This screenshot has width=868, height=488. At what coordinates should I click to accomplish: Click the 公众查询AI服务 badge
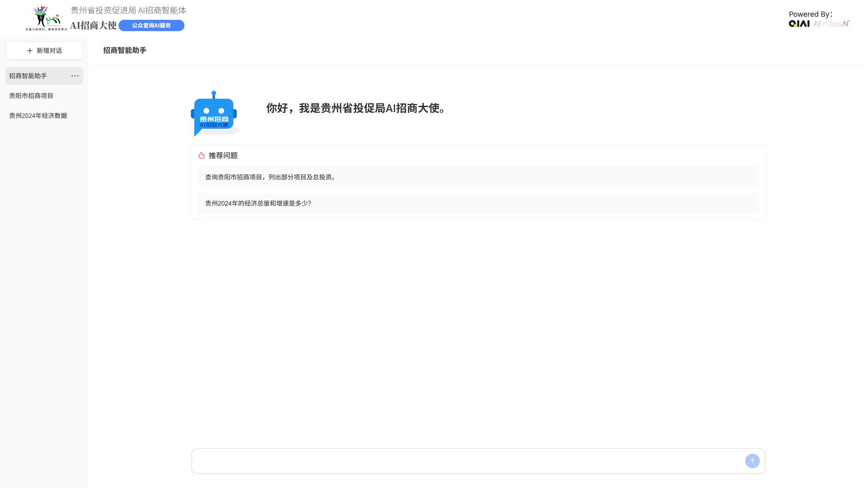pyautogui.click(x=151, y=25)
